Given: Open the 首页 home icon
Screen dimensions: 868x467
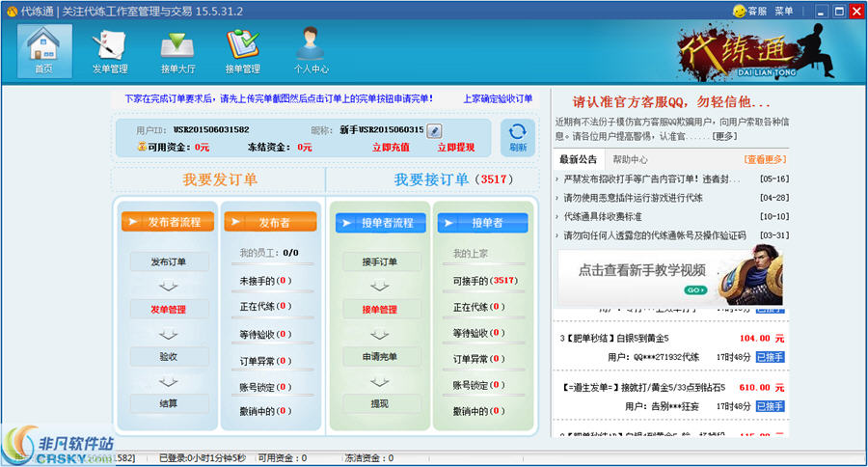Looking at the screenshot, I should pyautogui.click(x=44, y=51).
